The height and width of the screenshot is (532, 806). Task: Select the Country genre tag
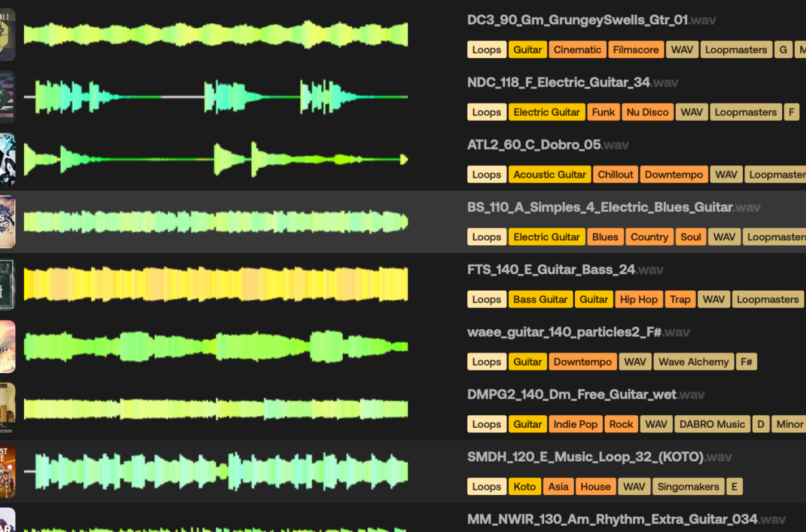coord(649,237)
